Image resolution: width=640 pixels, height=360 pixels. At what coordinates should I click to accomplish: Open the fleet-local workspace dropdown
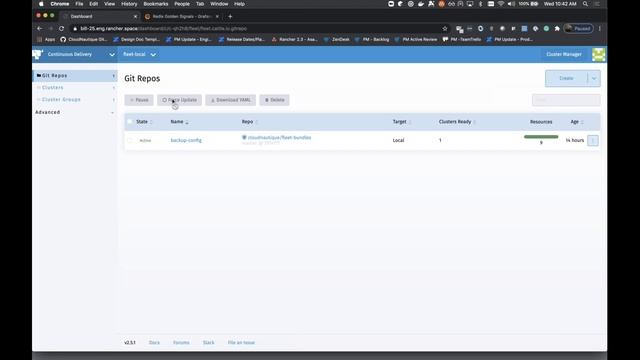coord(140,54)
